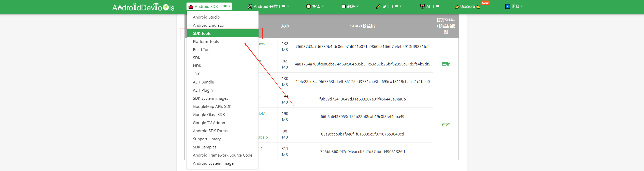Click the 311 MB size cell
The height and width of the screenshot is (171, 644).
click(x=285, y=151)
